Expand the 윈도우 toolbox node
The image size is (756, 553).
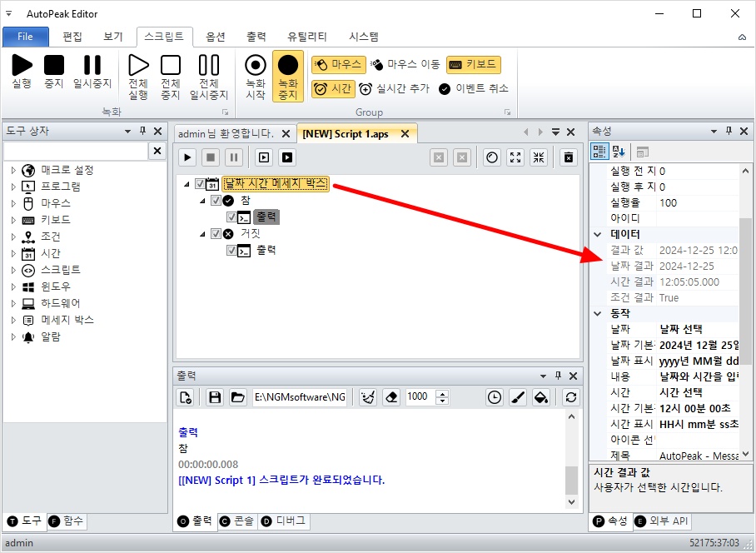click(x=13, y=286)
